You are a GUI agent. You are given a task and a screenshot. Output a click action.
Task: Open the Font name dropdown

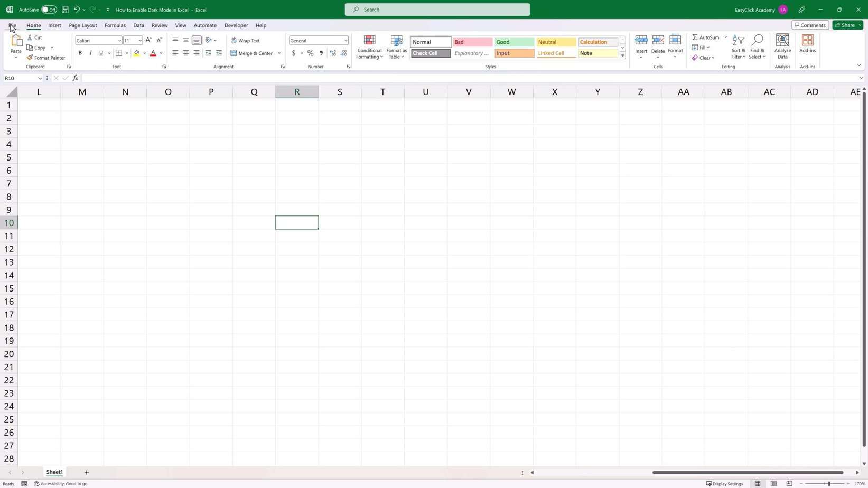click(x=119, y=41)
